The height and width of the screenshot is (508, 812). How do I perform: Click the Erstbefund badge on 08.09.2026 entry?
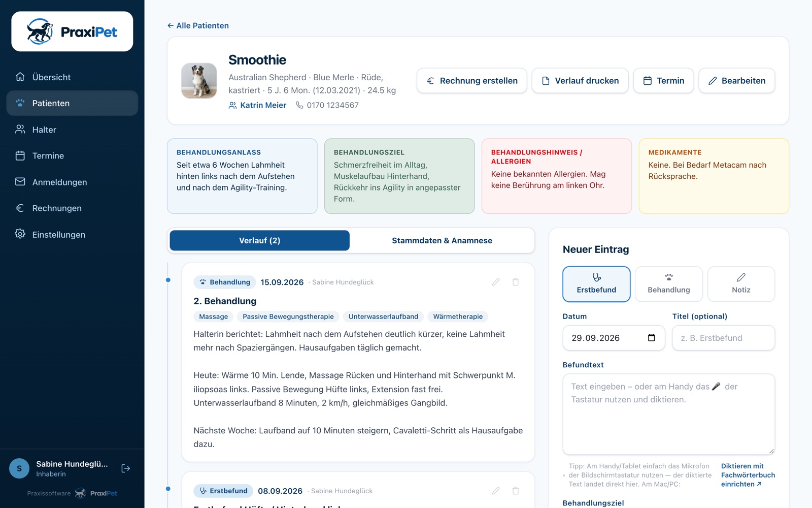pyautogui.click(x=223, y=491)
